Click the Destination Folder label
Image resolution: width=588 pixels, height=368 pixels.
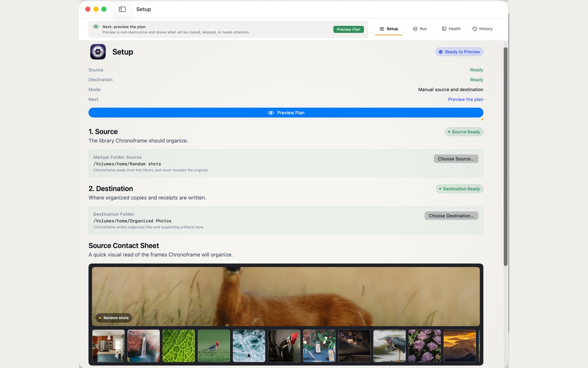click(x=114, y=214)
